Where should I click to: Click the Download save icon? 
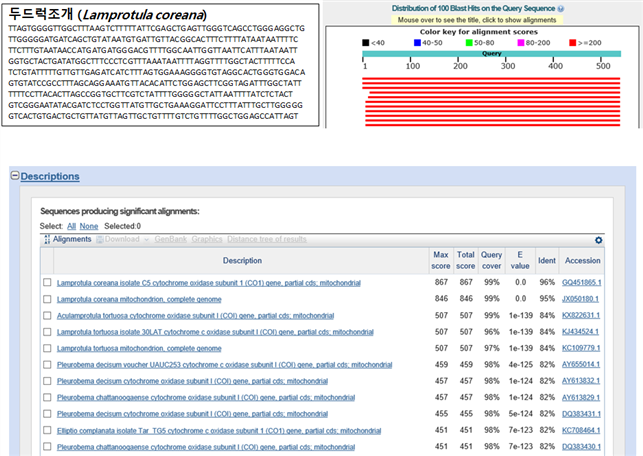point(100,239)
